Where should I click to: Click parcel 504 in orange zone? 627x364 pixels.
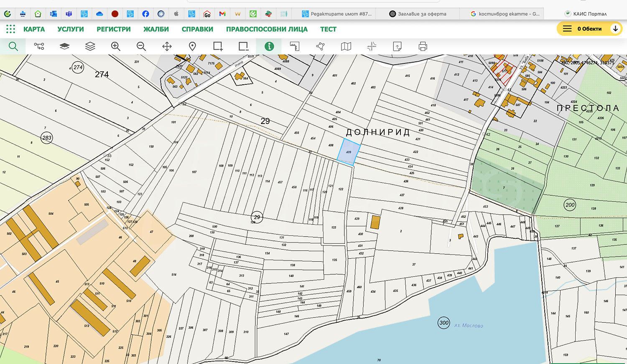(x=51, y=214)
